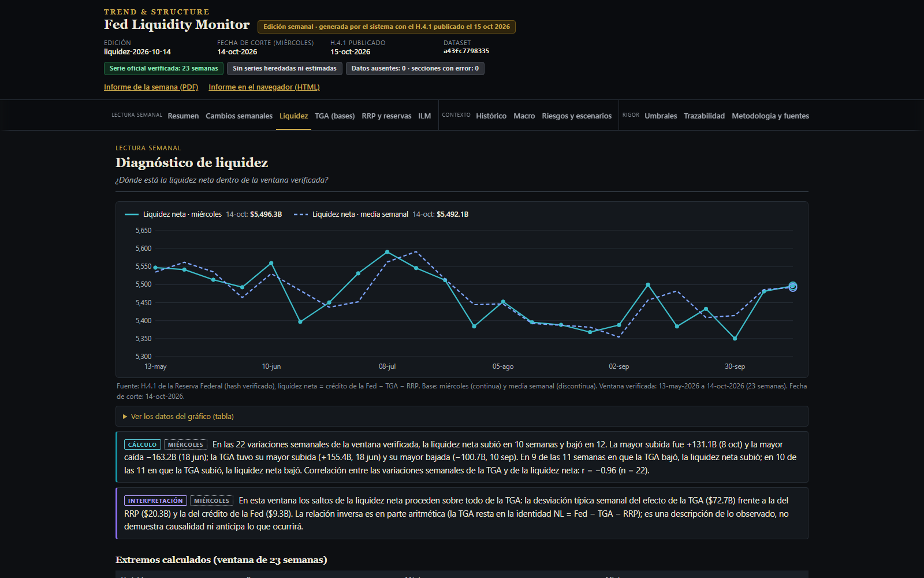Select the Liquidez tab
The image size is (924, 578).
click(x=293, y=116)
